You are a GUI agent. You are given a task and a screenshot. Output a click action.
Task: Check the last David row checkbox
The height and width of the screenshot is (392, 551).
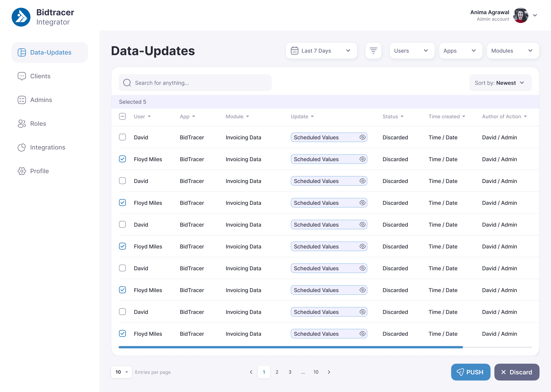(x=123, y=312)
